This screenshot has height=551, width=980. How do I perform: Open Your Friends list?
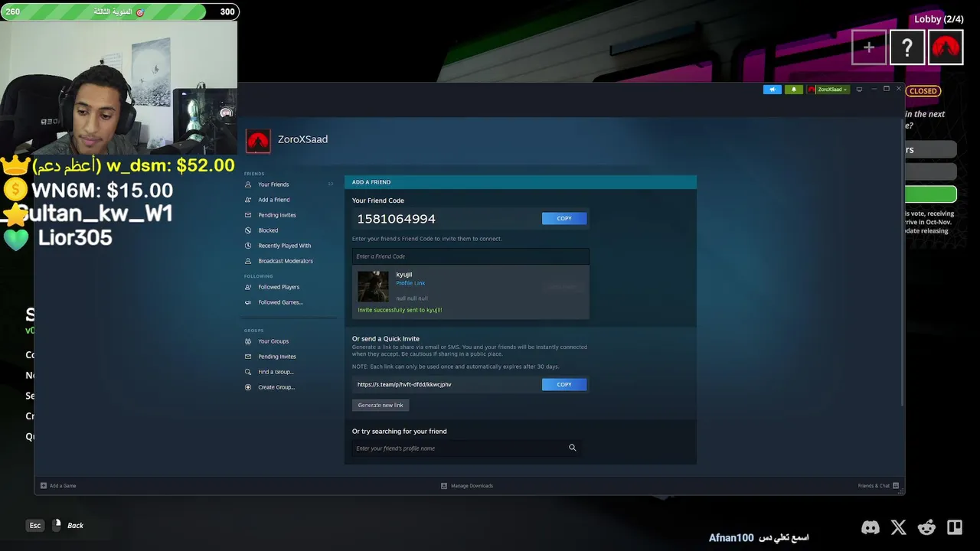273,184
